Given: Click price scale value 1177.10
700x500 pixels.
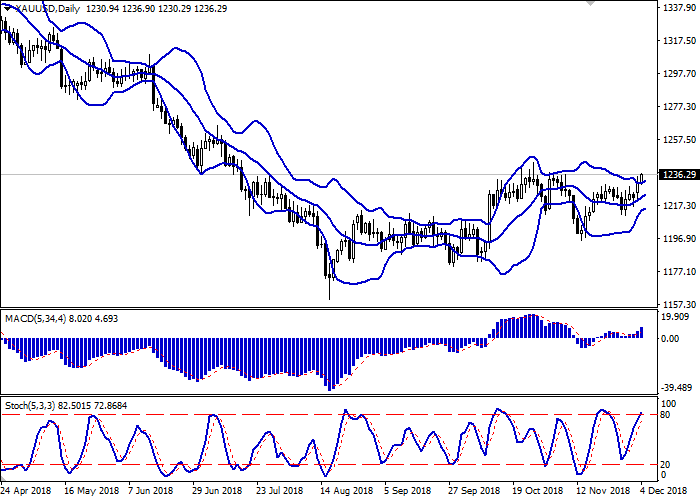Looking at the screenshot, I should 680,272.
